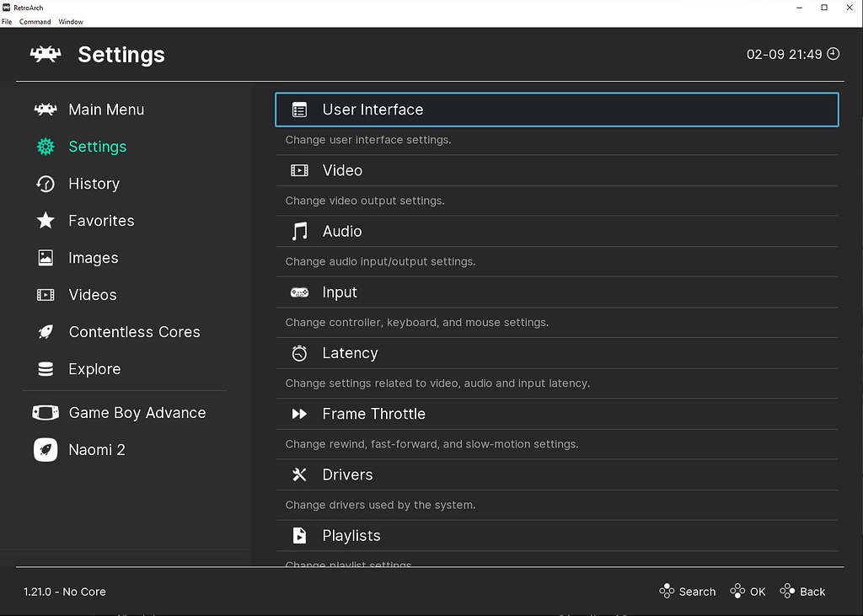Screen dimensions: 863x616
Task: Open the Favorites sidebar entry
Action: (x=101, y=221)
